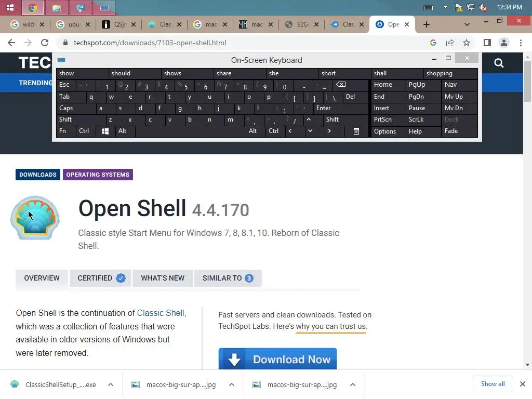Open the Windows Start menu
532x399 pixels.
[x=10, y=7]
